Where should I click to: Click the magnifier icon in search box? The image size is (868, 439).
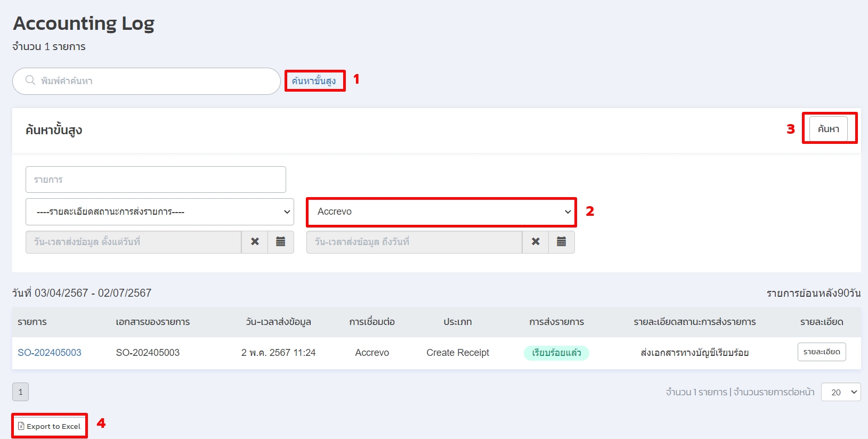[30, 80]
